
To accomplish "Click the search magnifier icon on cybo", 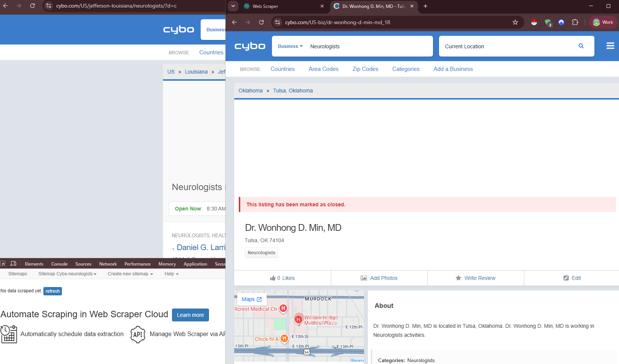I will 581,46.
